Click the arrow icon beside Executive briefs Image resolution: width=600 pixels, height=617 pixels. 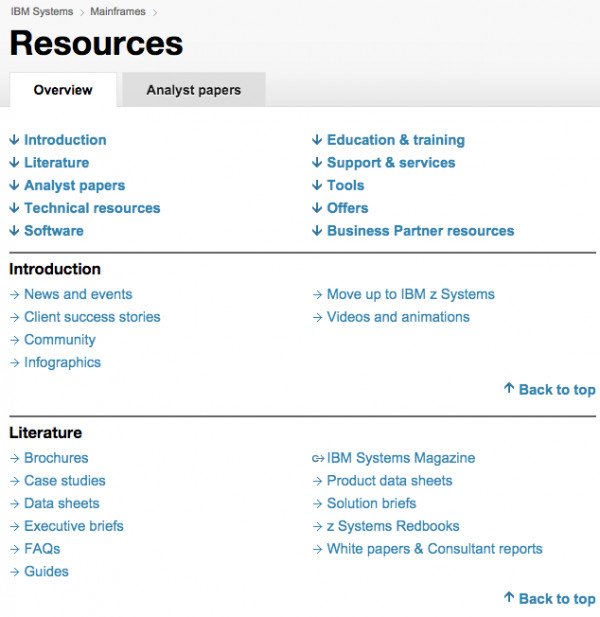tap(15, 527)
